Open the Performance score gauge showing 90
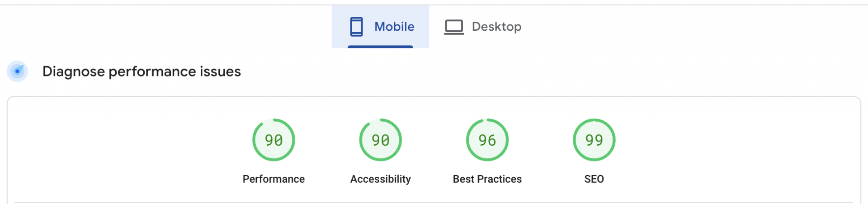868x204 pixels. [274, 140]
